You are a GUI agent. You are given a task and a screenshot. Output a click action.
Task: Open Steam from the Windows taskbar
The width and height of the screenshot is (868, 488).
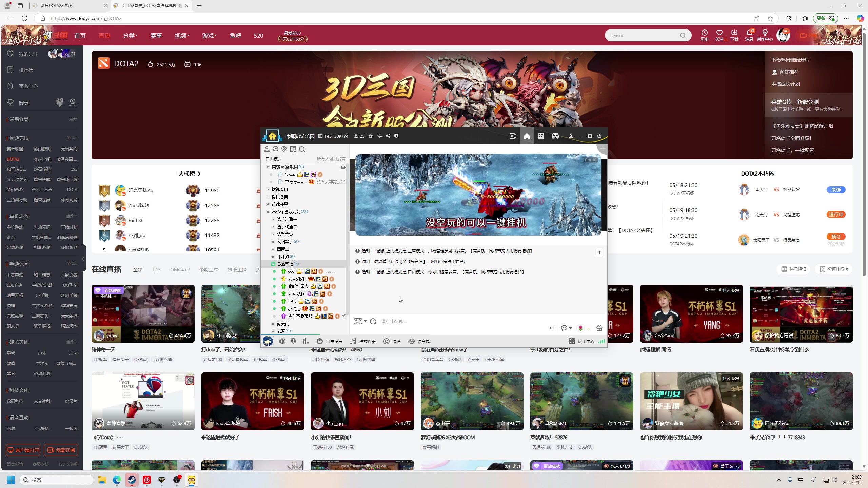pyautogui.click(x=132, y=480)
